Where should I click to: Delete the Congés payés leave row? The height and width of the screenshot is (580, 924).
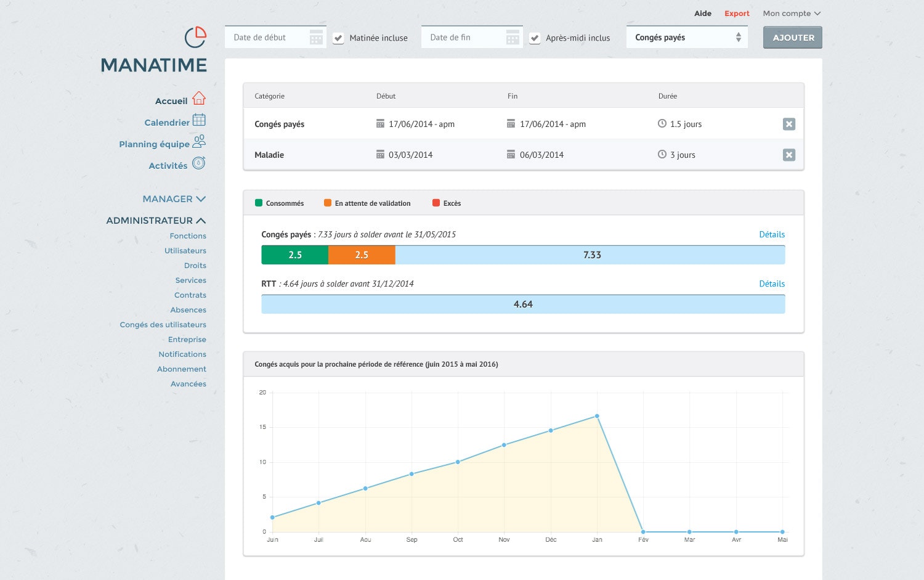coord(788,124)
